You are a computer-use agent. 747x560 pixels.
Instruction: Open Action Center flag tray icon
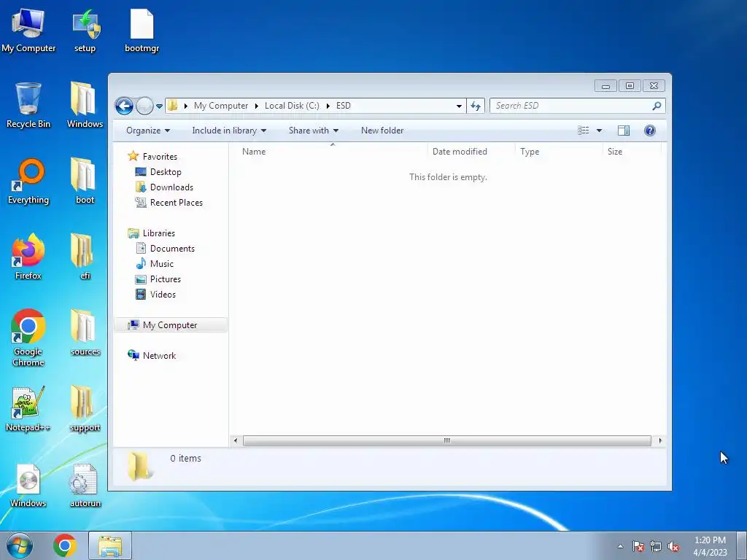pyautogui.click(x=638, y=547)
